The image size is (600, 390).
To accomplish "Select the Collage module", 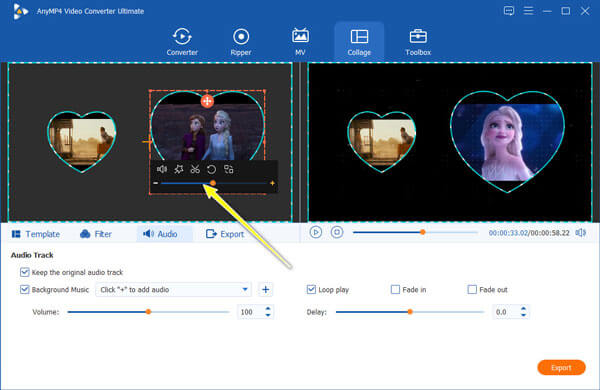I will pos(359,42).
